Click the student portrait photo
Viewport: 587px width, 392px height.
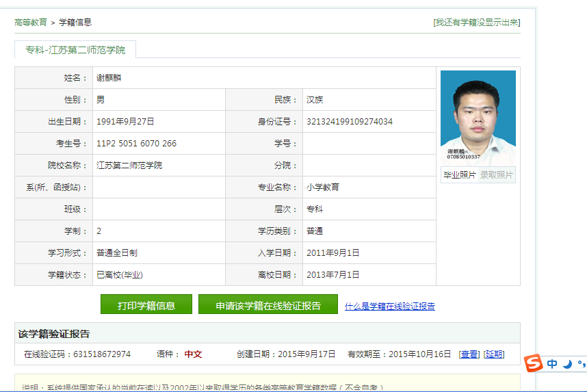(x=478, y=118)
